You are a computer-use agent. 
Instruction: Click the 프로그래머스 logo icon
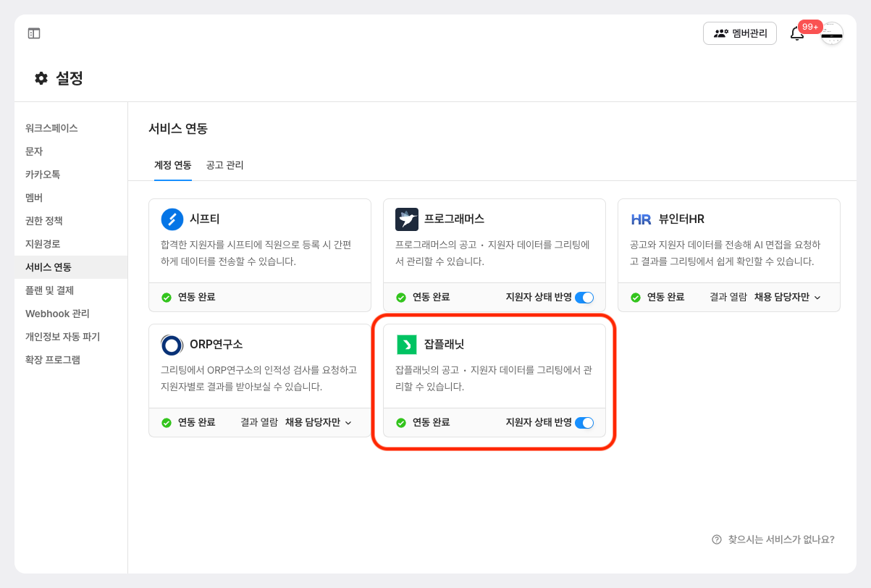[x=407, y=219]
